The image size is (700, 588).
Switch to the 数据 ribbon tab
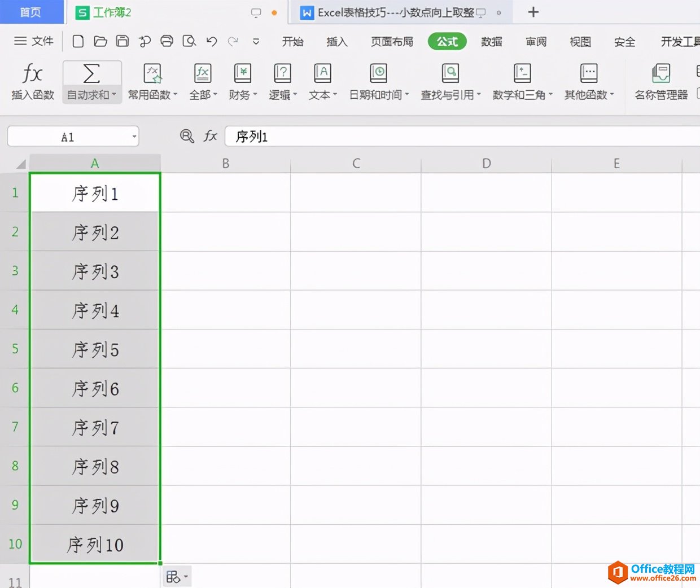(x=492, y=42)
